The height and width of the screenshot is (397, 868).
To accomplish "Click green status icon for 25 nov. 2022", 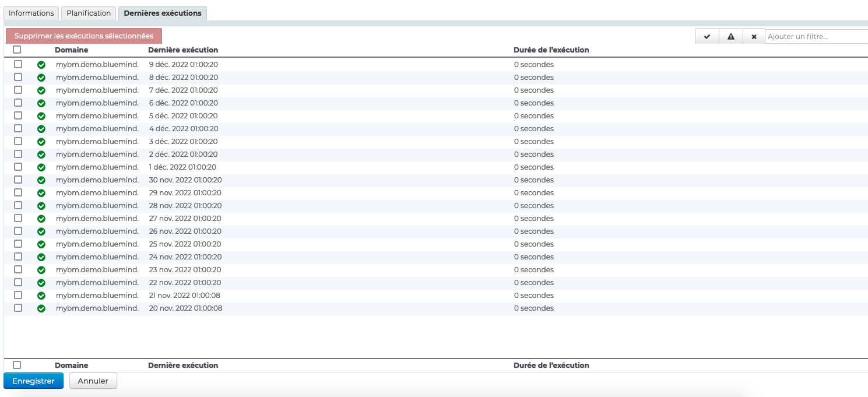I will coord(41,244).
